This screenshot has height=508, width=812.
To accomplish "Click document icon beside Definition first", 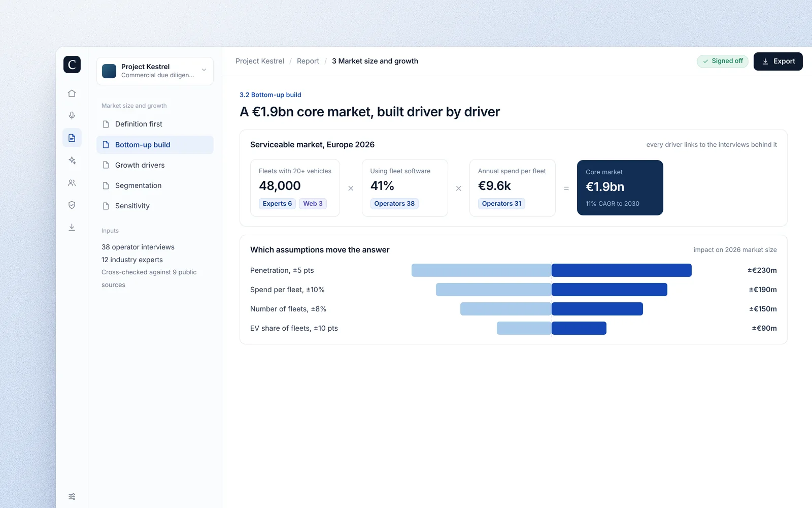I will tap(106, 124).
